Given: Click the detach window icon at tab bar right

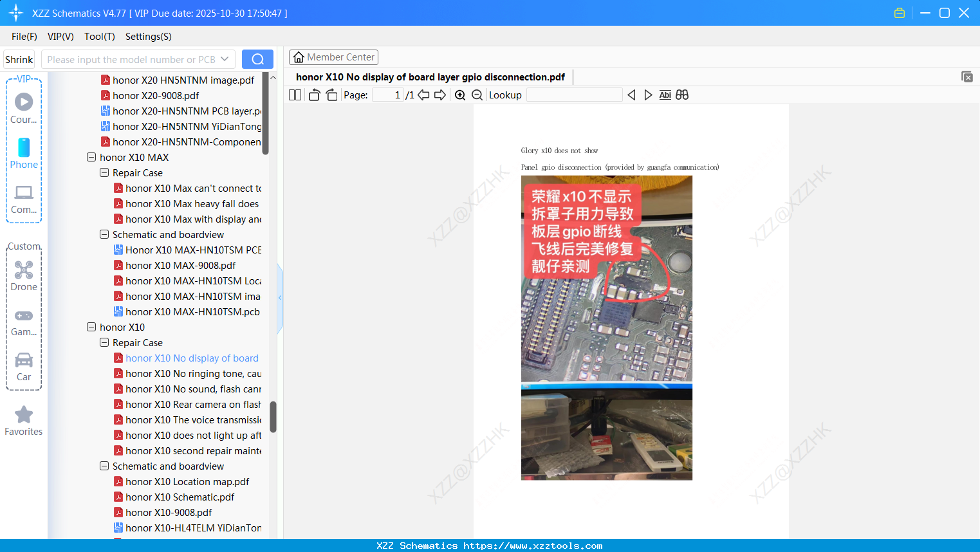Looking at the screenshot, I should tap(967, 77).
